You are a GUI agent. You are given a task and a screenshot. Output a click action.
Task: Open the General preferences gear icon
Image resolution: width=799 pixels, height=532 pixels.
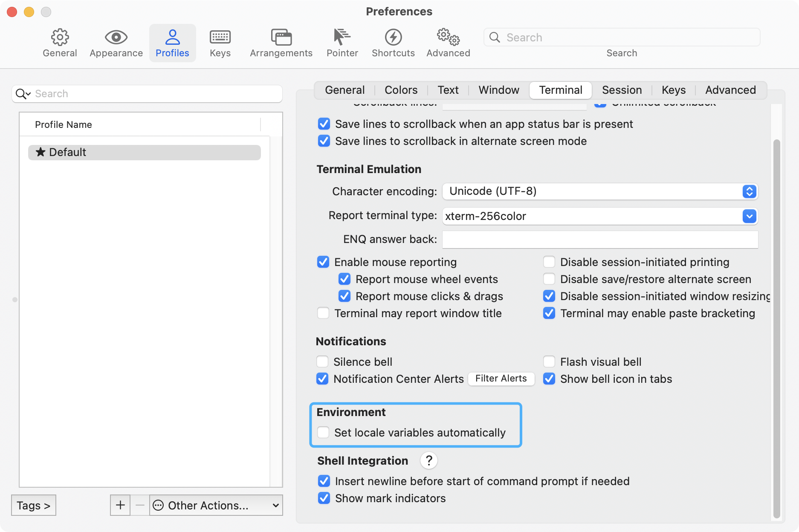point(60,38)
